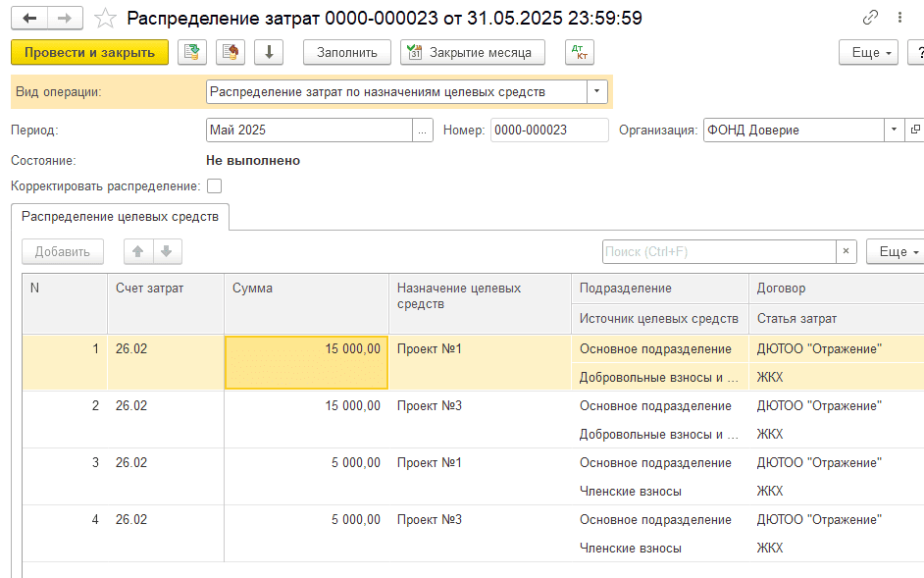
Task: Move table row up with arrow
Action: pyautogui.click(x=138, y=251)
